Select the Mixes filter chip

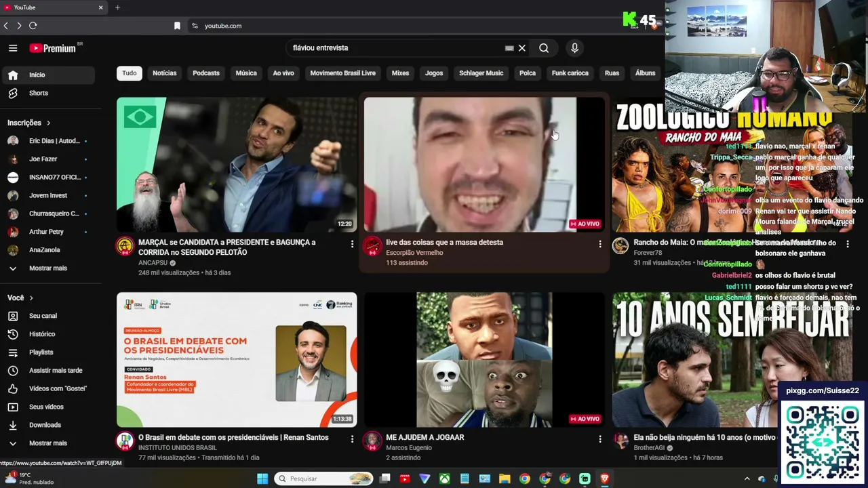coord(400,73)
